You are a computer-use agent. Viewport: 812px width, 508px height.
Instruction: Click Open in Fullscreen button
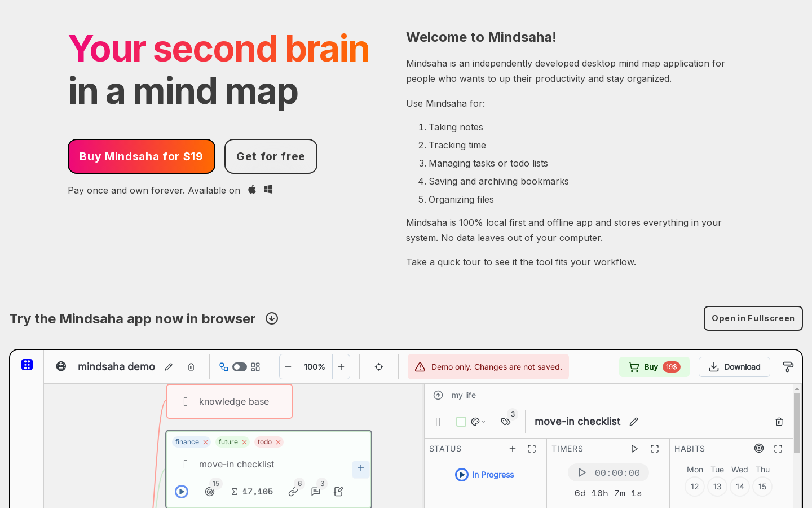753,318
